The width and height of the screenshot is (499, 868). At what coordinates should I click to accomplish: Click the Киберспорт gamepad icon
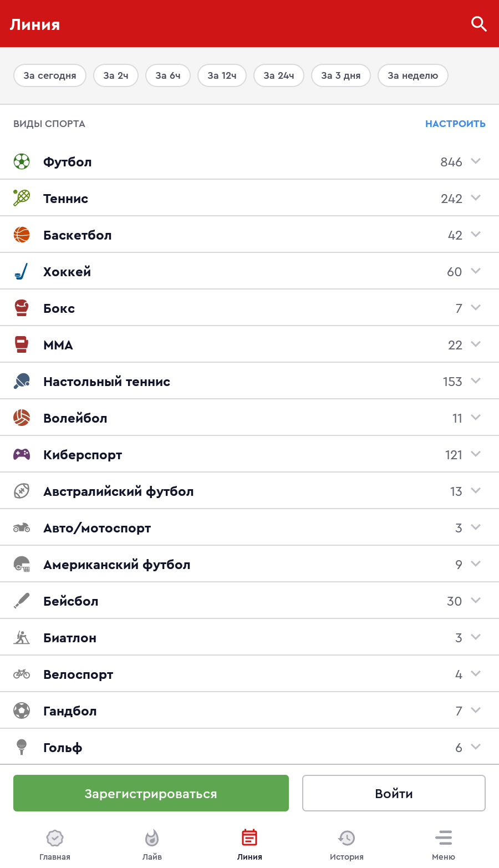click(22, 455)
